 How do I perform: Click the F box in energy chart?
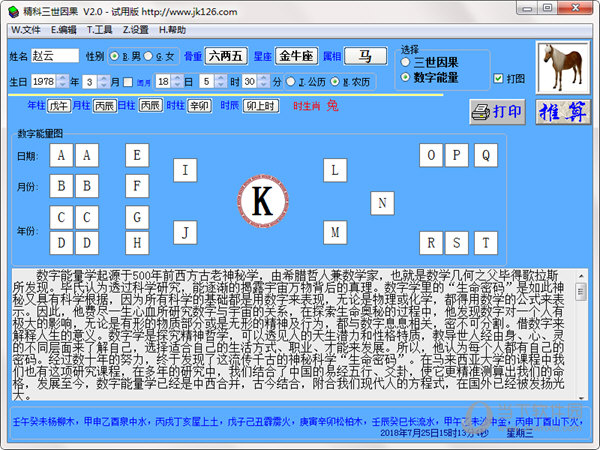pos(137,186)
